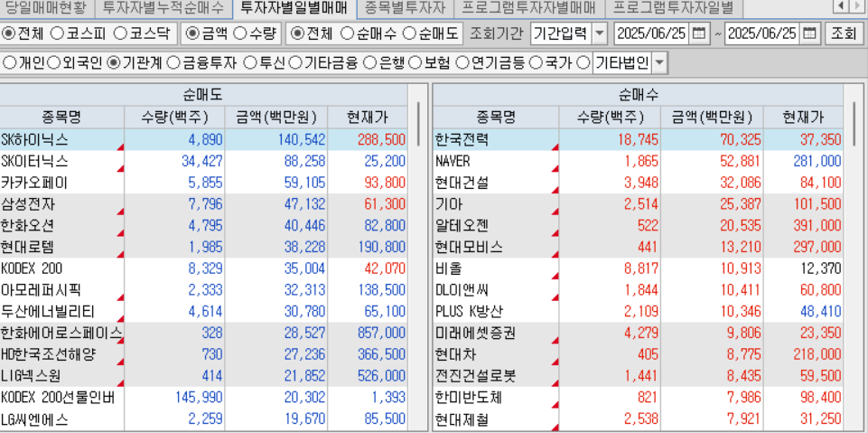Select the SK하이닉스 row
Image resolution: width=868 pixels, height=433 pixels.
203,139
